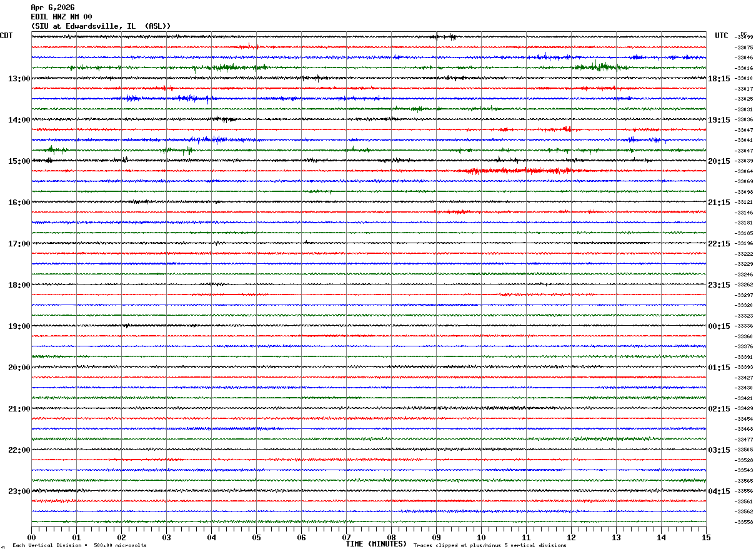Click the date text "Apr 6,2026"

[52, 8]
